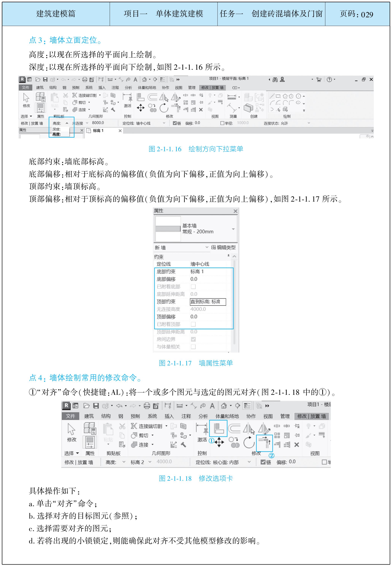Click the Open folder icon in Figure 2-1-1.18 toolbar
The image size is (392, 566).
click(86, 406)
